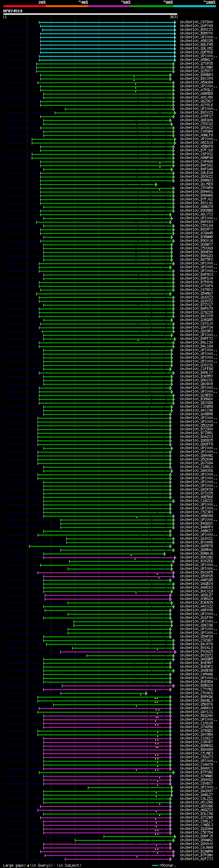This screenshot has width=219, height=868.
Task: Select hit label UniRef100_C1G617
Action: pyautogui.click(x=196, y=738)
